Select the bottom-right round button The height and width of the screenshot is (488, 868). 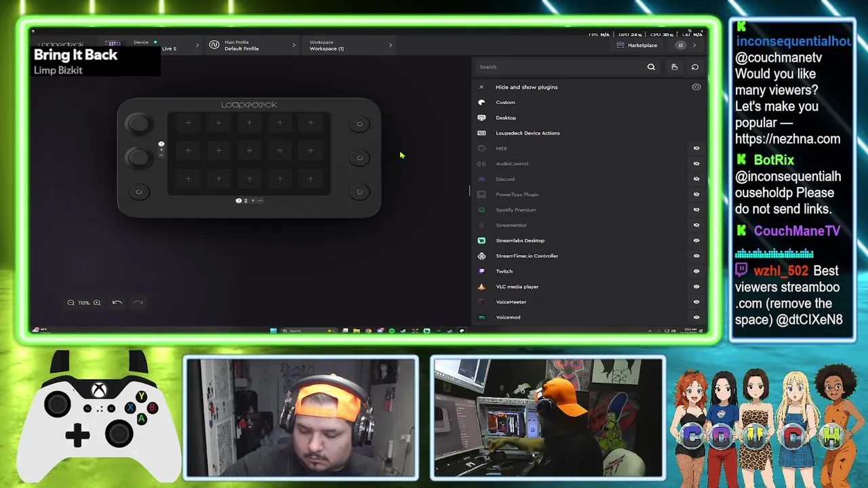tap(359, 192)
